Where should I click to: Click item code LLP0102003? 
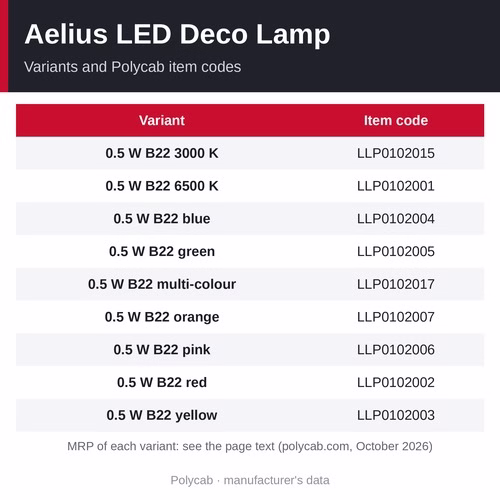[396, 415]
